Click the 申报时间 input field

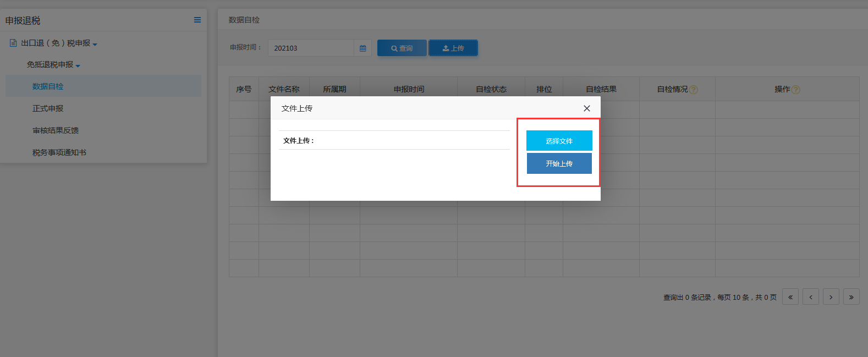click(x=311, y=48)
